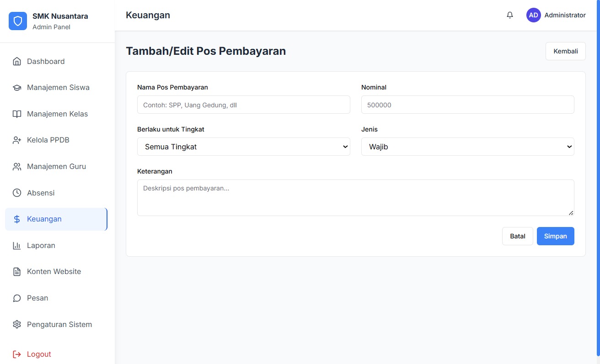The width and height of the screenshot is (600, 364).
Task: Click the Kembali button
Action: (x=565, y=51)
